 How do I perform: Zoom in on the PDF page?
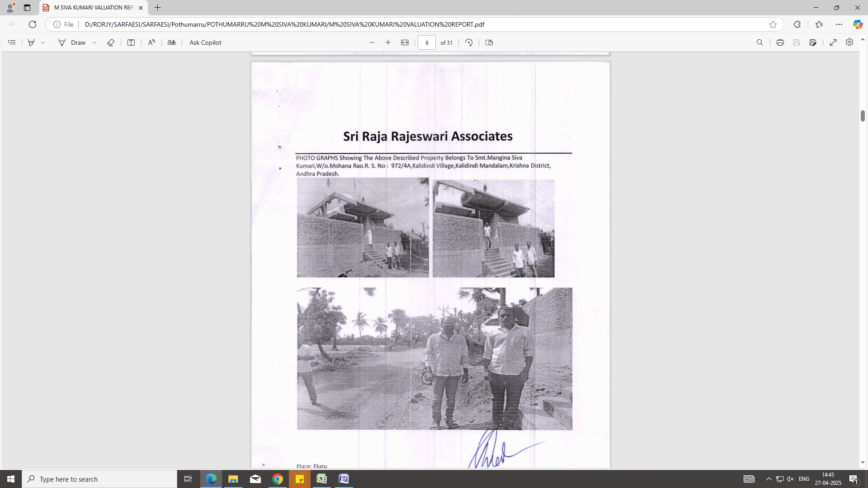(x=388, y=42)
